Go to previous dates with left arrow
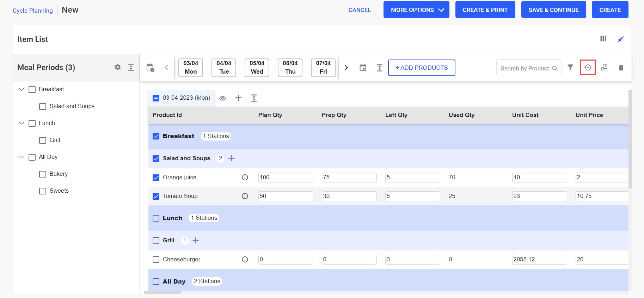The height and width of the screenshot is (298, 644). pyautogui.click(x=166, y=68)
